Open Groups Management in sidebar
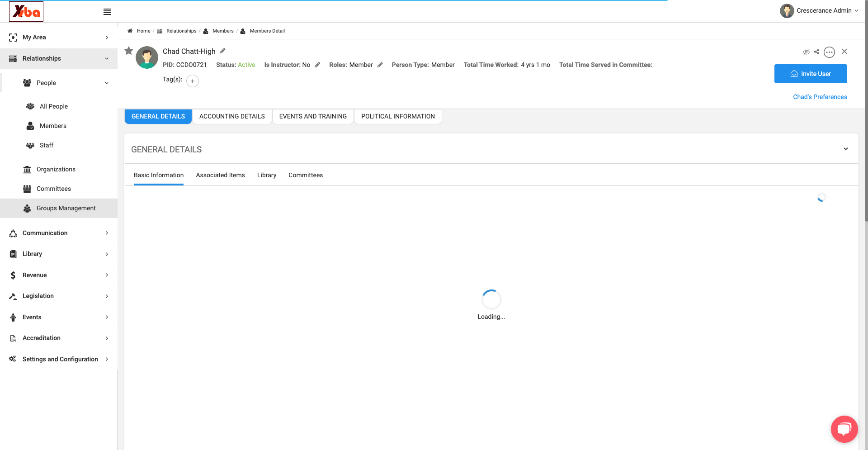868x450 pixels. pyautogui.click(x=59, y=208)
